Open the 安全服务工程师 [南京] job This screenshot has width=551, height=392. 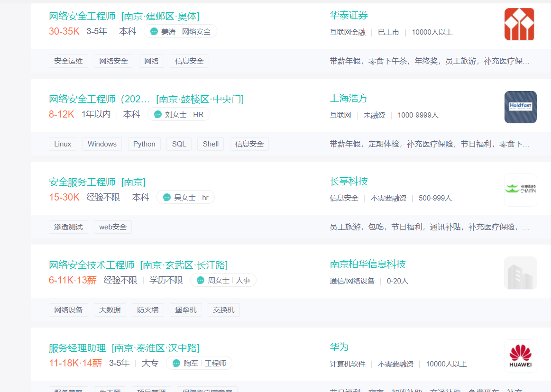[x=97, y=182]
